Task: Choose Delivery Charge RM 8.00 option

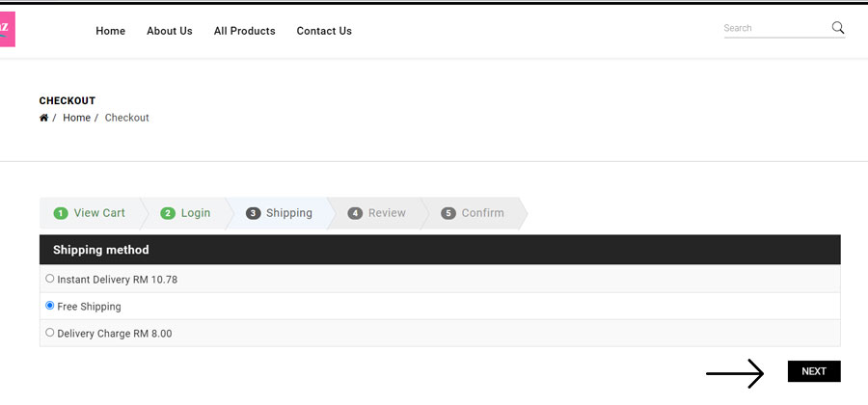Action: point(50,333)
